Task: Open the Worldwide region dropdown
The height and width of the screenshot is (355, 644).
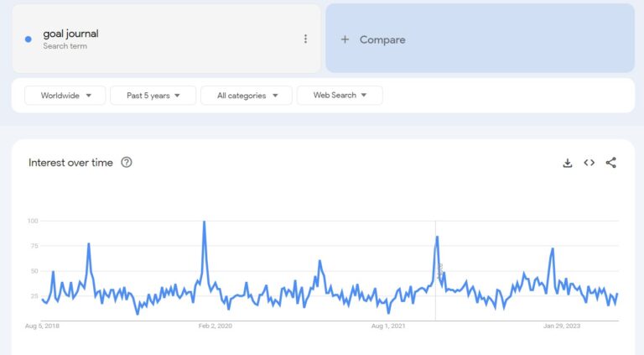Action: coord(65,96)
